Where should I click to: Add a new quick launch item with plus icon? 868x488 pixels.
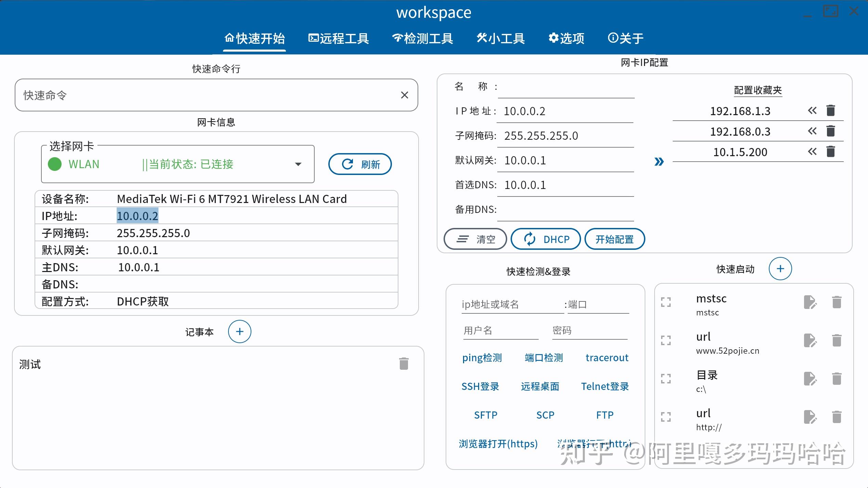pos(780,269)
